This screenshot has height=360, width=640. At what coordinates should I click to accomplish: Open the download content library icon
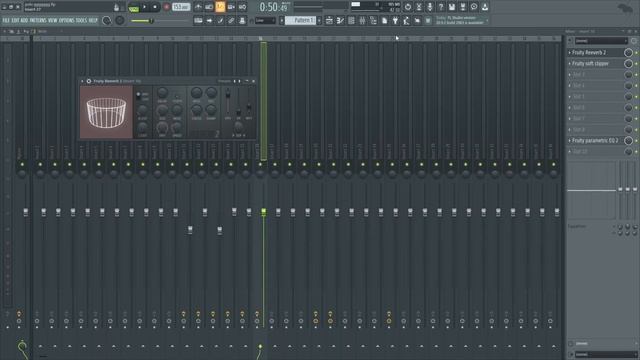click(x=485, y=7)
